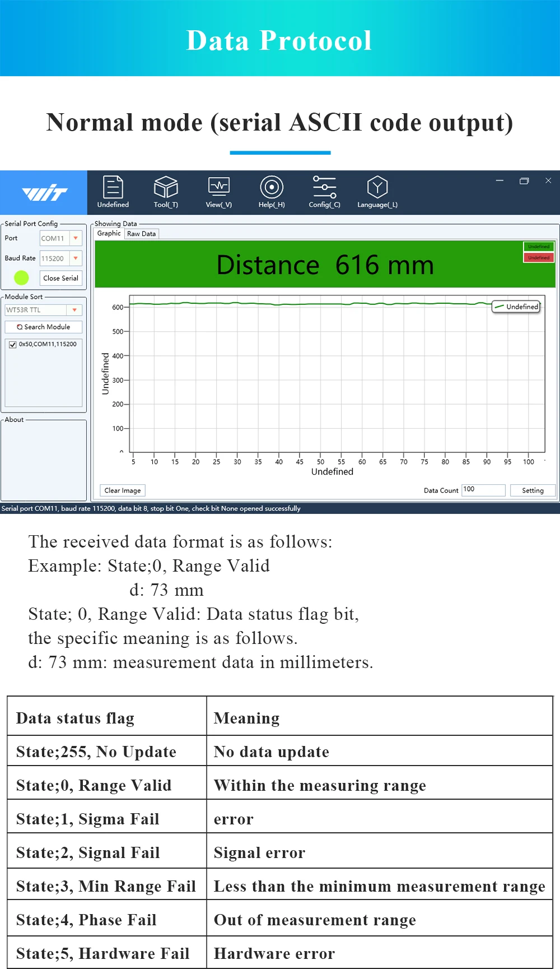The image size is (560, 969).
Task: Close the WIT application window
Action: [x=548, y=180]
